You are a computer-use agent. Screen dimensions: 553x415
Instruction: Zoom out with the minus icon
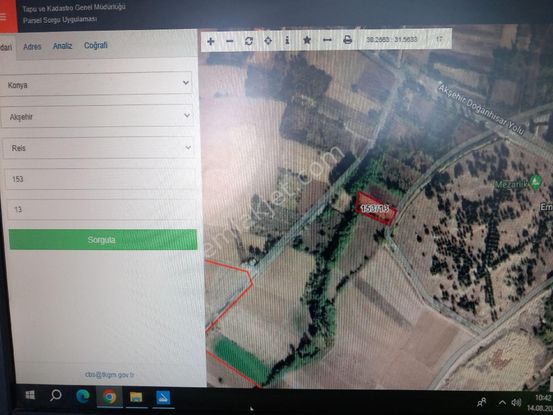tap(230, 41)
